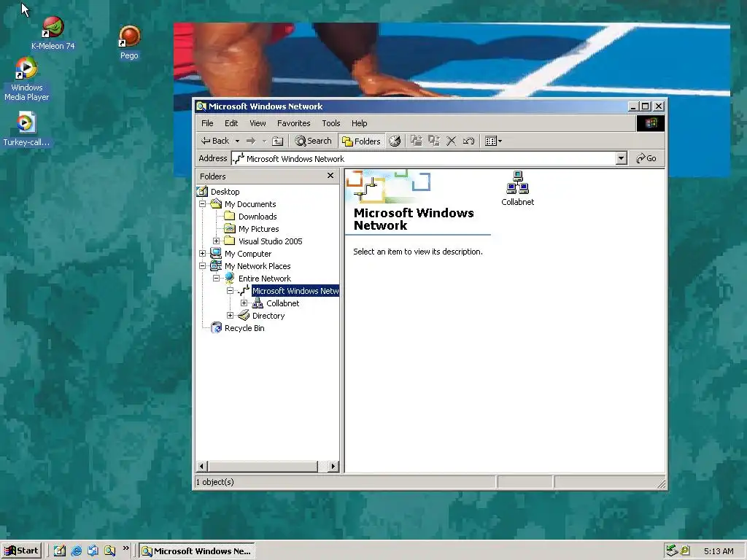Select the Collabnet workgroup icon in right pane
Image resolution: width=747 pixels, height=560 pixels.
[x=517, y=189]
